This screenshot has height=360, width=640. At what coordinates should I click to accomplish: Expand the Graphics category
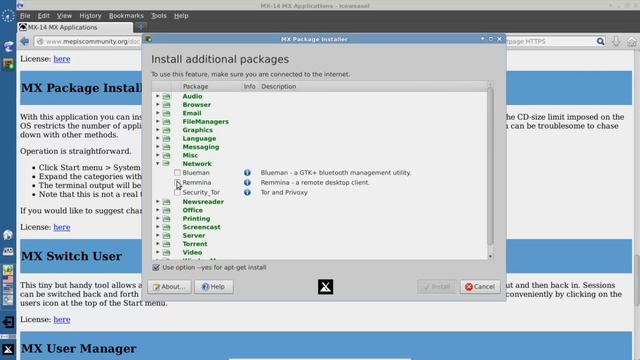click(158, 130)
